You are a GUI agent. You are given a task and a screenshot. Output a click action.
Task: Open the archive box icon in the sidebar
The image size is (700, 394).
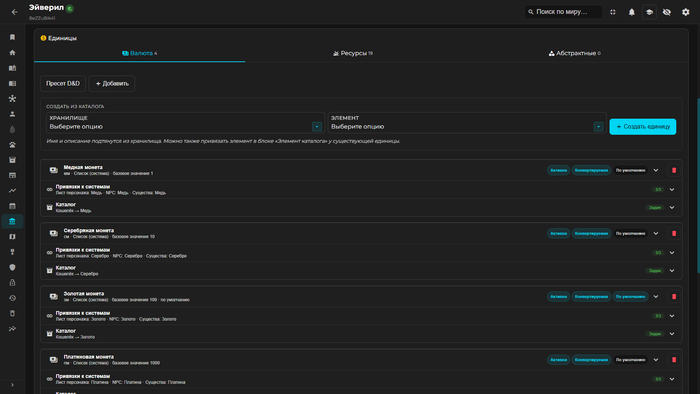[x=12, y=160]
